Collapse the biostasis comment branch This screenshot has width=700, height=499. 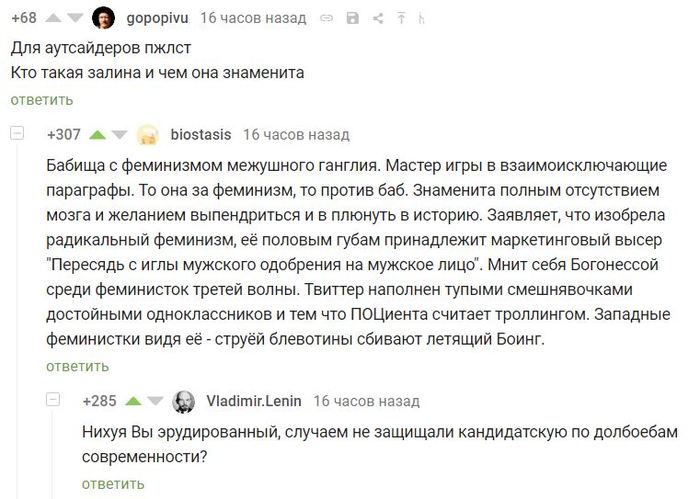pos(14,134)
